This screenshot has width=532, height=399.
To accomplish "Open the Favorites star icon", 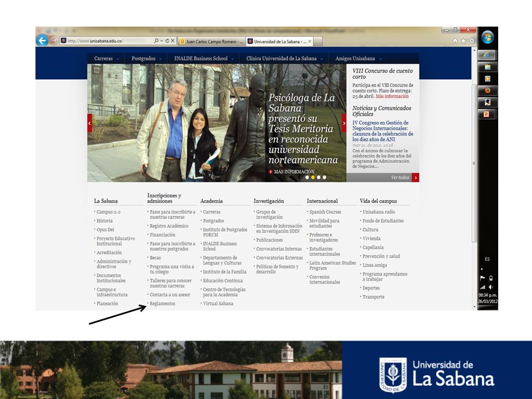I will tap(463, 40).
